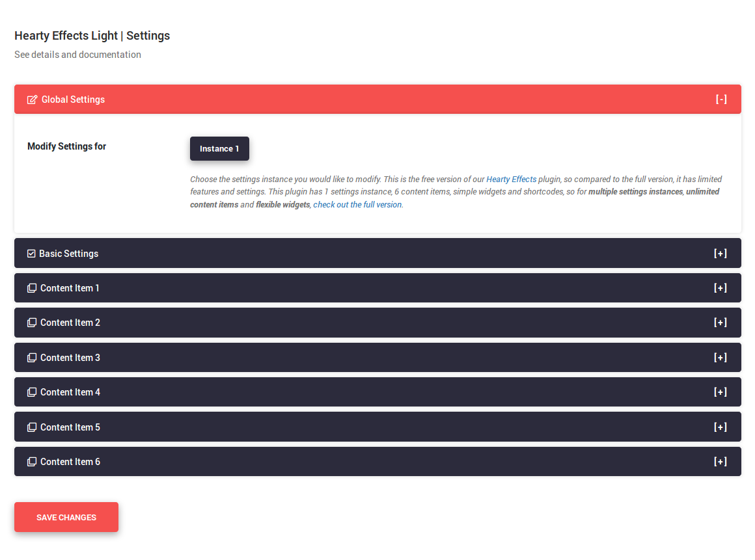
Task: Click the copy icon beside Content Item 3
Action: [x=32, y=358]
